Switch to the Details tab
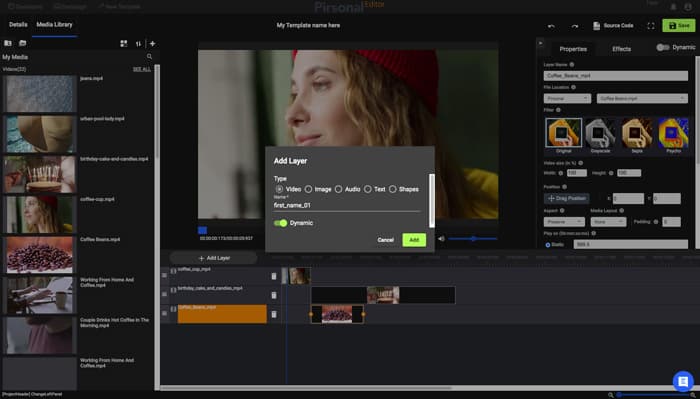The height and width of the screenshot is (399, 700). 18,25
